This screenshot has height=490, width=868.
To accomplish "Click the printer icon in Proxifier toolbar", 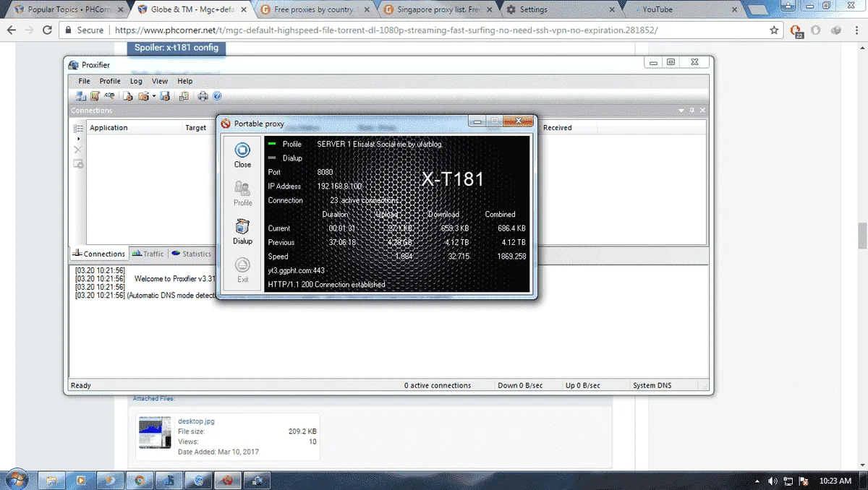I will click(203, 96).
